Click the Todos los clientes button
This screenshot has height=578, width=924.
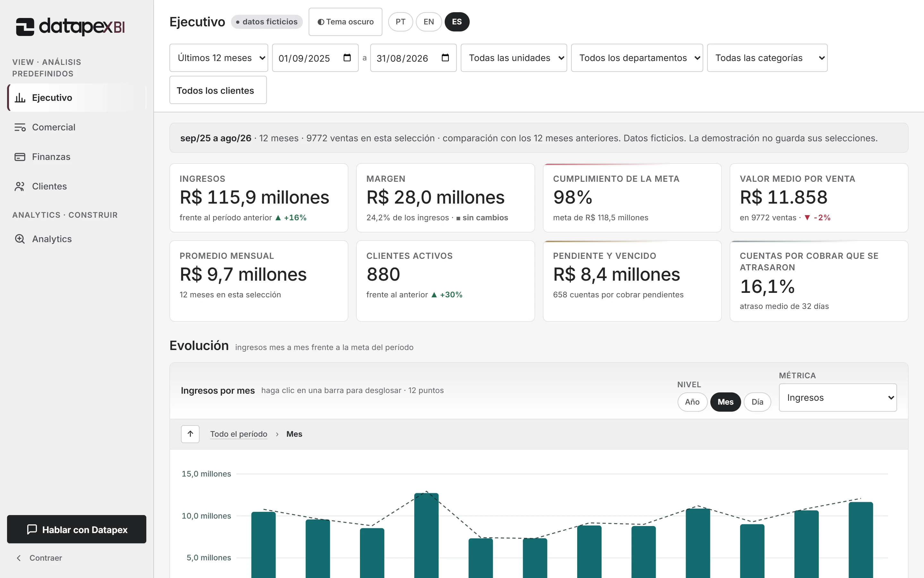tap(218, 90)
